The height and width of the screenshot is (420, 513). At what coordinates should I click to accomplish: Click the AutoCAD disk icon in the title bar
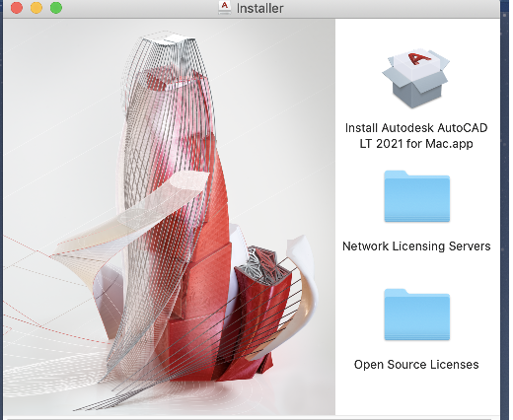tap(225, 7)
